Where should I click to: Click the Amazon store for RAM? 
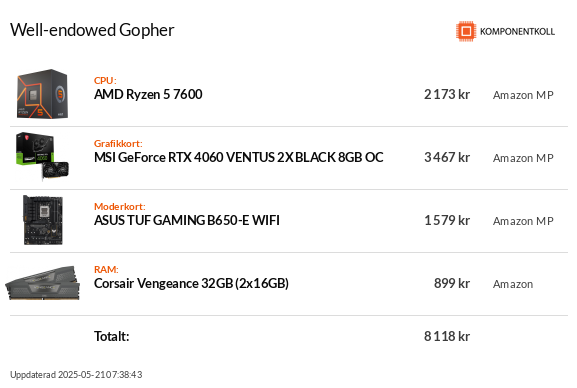pyautogui.click(x=513, y=284)
